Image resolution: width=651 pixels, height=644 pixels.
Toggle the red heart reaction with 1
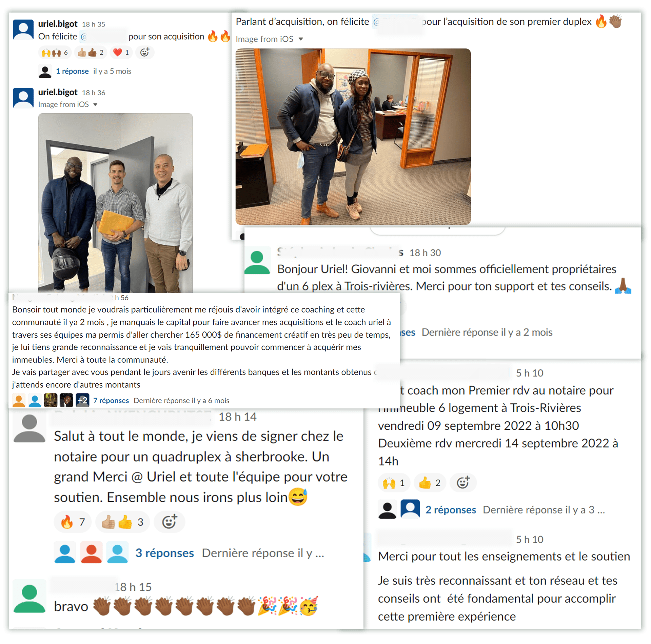[x=121, y=53]
